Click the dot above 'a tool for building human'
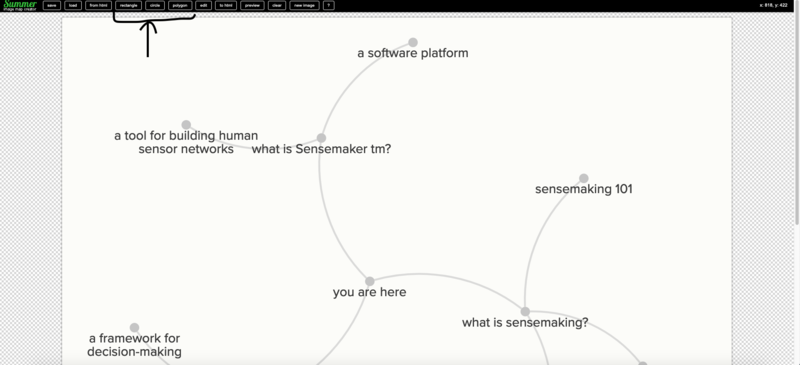800x365 pixels. coord(186,125)
